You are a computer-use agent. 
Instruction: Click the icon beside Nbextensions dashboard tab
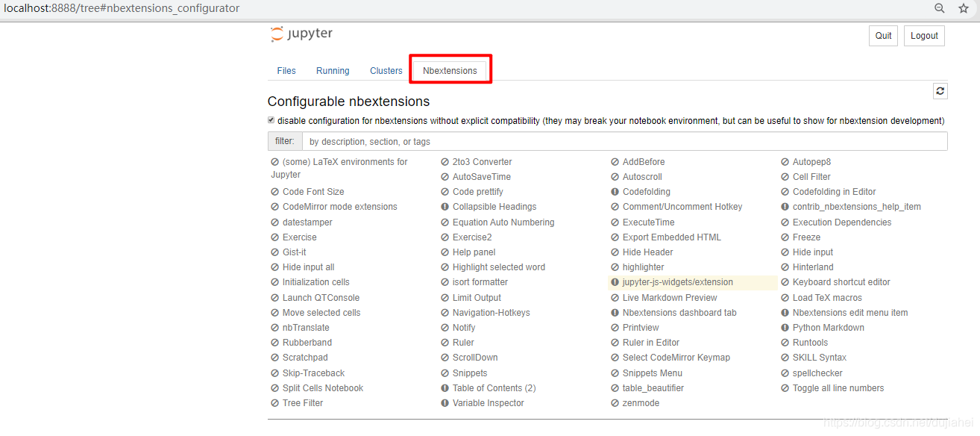click(615, 313)
